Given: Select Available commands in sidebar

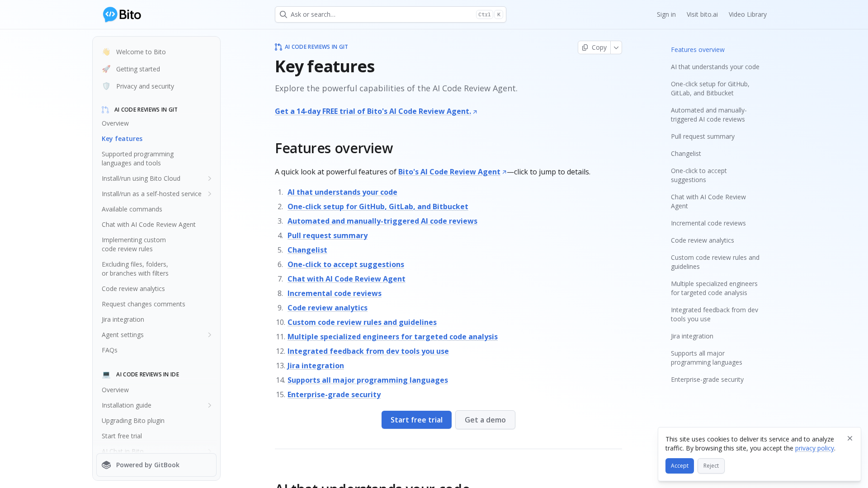Looking at the screenshot, I should pos(132,209).
